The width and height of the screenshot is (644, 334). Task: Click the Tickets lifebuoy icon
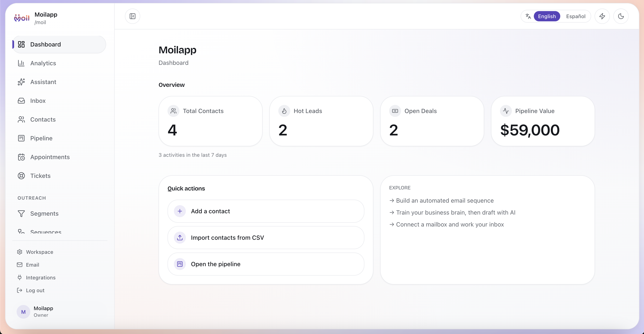click(x=21, y=176)
